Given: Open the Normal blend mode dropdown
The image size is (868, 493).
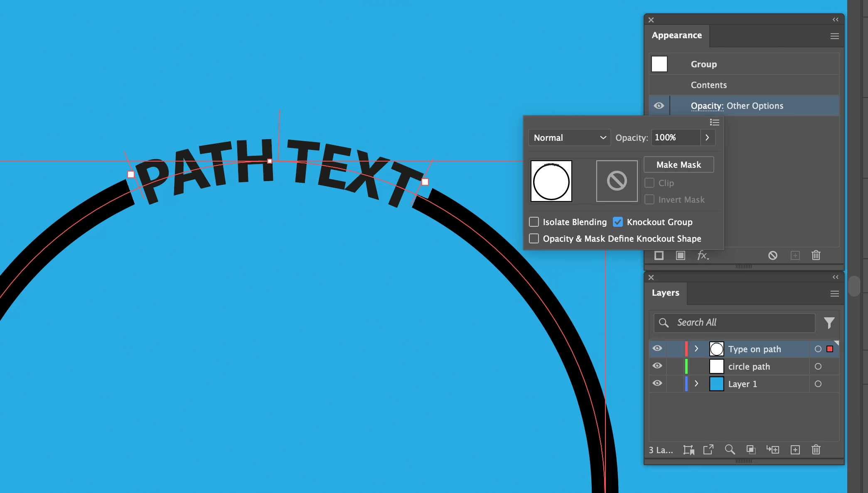Looking at the screenshot, I should point(569,137).
